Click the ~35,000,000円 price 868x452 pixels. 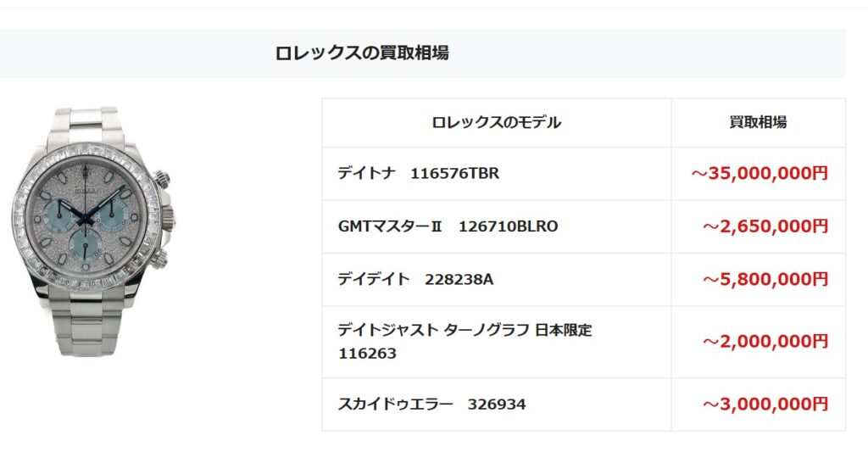pyautogui.click(x=759, y=173)
